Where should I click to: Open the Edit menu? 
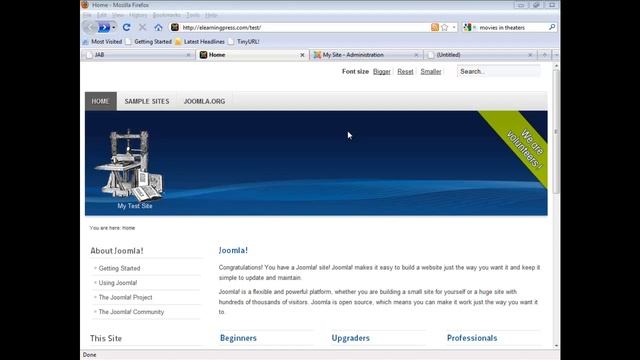click(102, 15)
